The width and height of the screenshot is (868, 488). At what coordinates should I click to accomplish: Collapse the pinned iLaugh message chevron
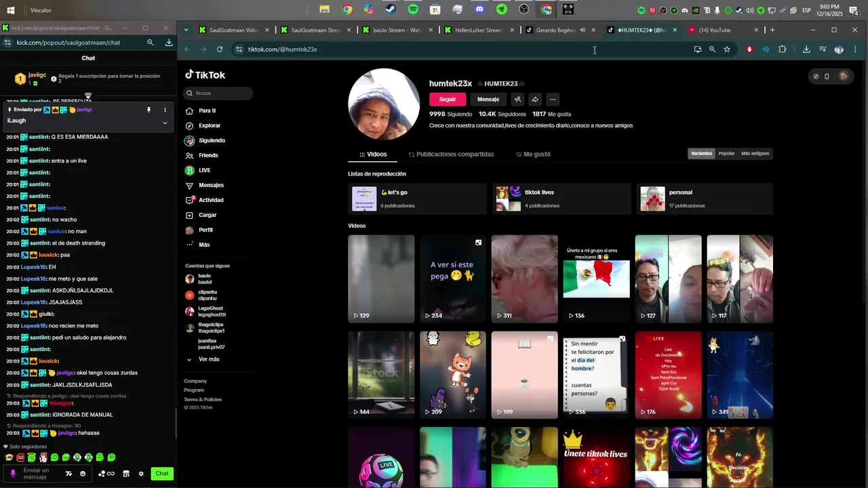click(165, 123)
